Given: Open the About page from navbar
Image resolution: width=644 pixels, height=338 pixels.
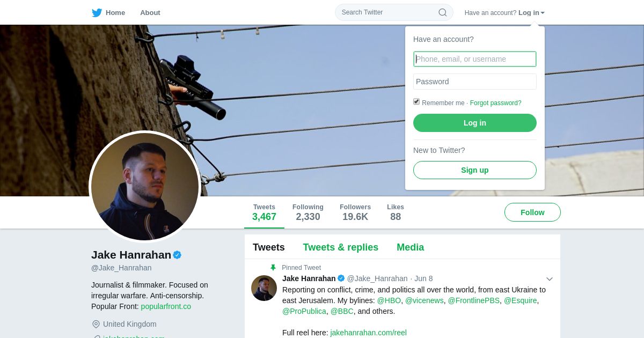Looking at the screenshot, I should point(150,13).
